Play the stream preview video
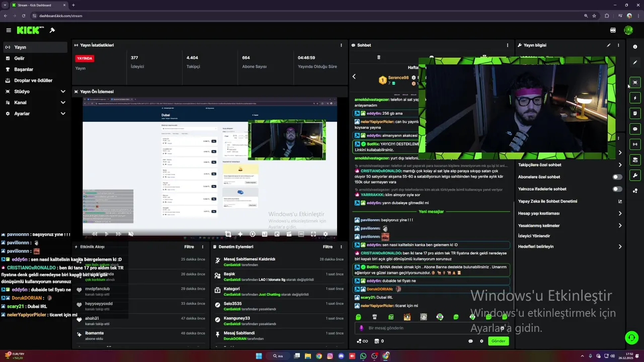Screen dimensions: 644x362 [106, 234]
